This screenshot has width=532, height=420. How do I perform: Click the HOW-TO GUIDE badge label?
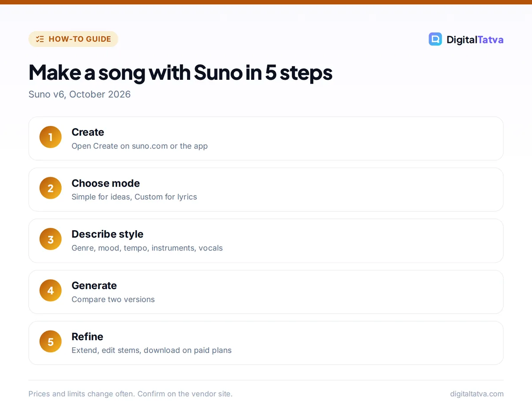click(x=80, y=39)
